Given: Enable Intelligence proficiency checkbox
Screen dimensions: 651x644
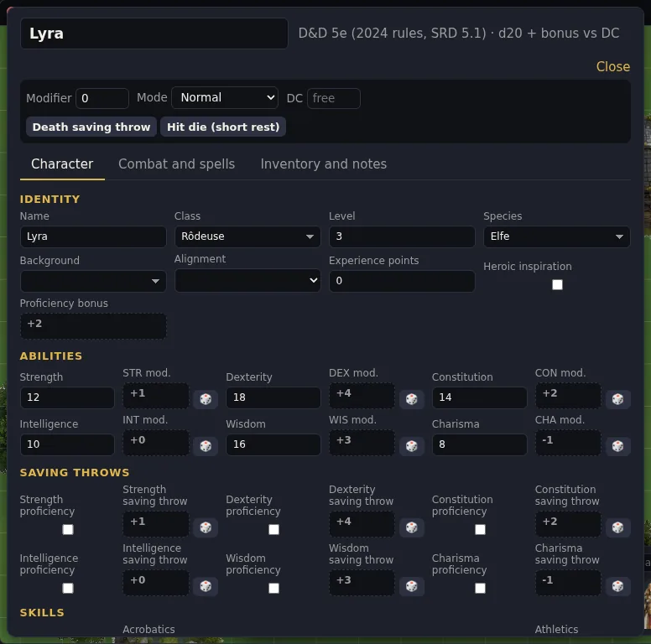Looking at the screenshot, I should [x=68, y=588].
